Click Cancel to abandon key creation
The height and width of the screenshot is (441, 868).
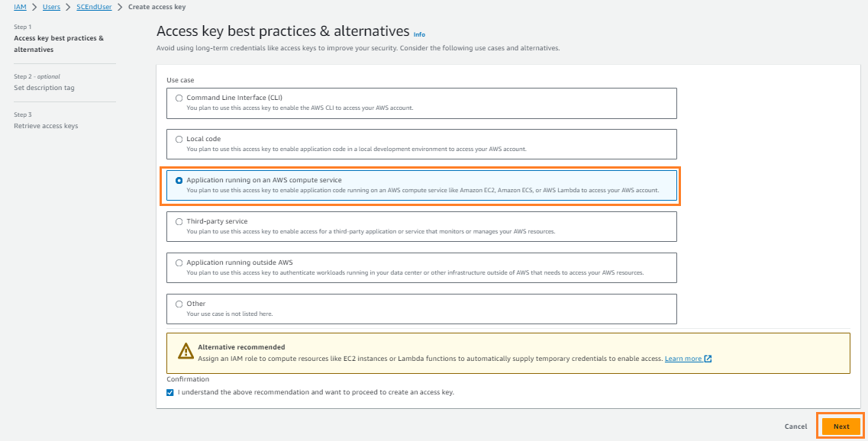click(x=795, y=427)
